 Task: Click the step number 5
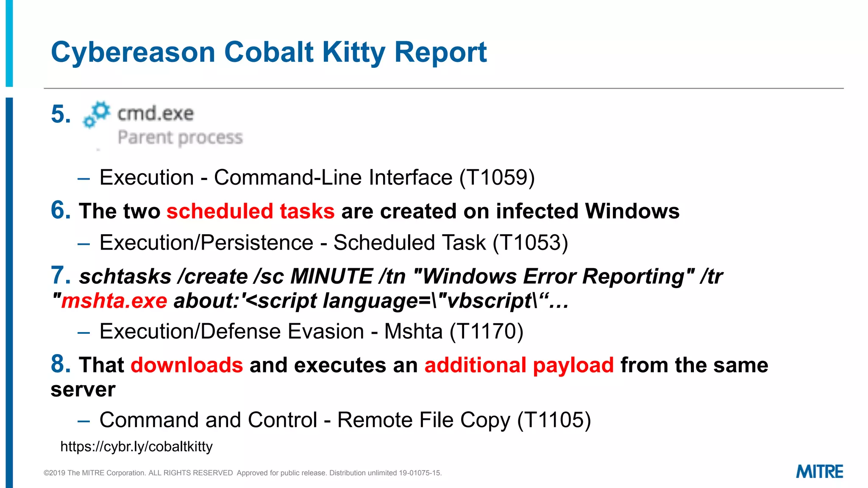click(61, 114)
